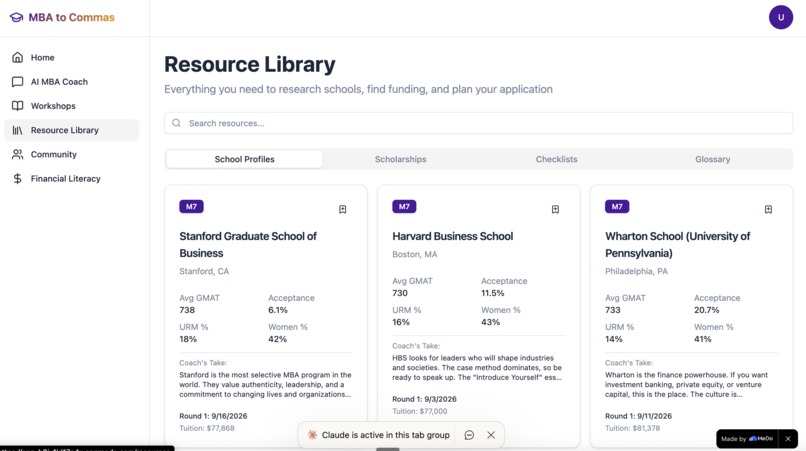Switch to the School Profiles tab
This screenshot has width=806, height=451.
(245, 159)
